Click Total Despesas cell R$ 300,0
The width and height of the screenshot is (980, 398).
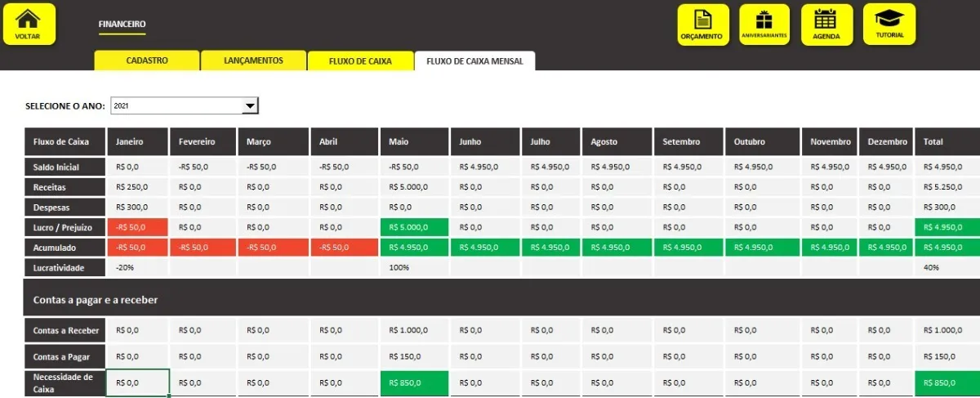coord(947,208)
